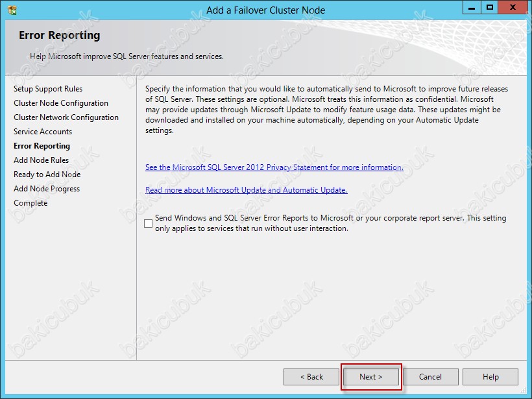
Task: Proceed with the Next button
Action: (371, 377)
